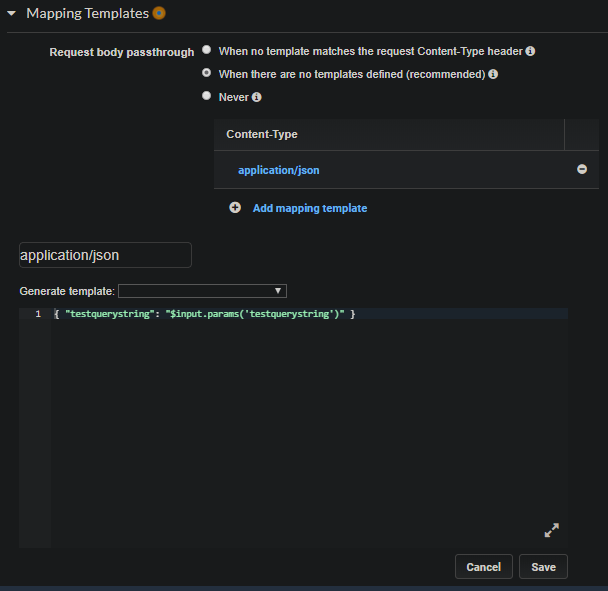Open info icon for Content-Type header option
Image resolution: width=608 pixels, height=591 pixels.
pos(530,51)
